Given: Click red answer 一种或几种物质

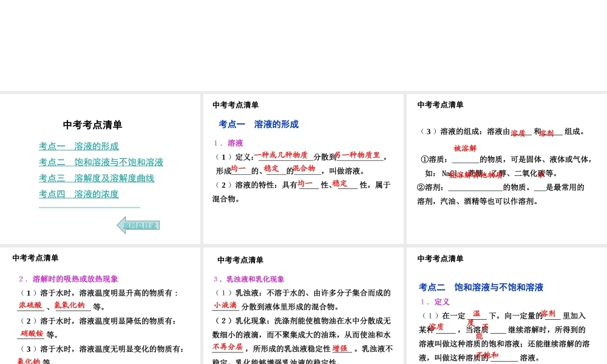Looking at the screenshot, I should pyautogui.click(x=281, y=155).
